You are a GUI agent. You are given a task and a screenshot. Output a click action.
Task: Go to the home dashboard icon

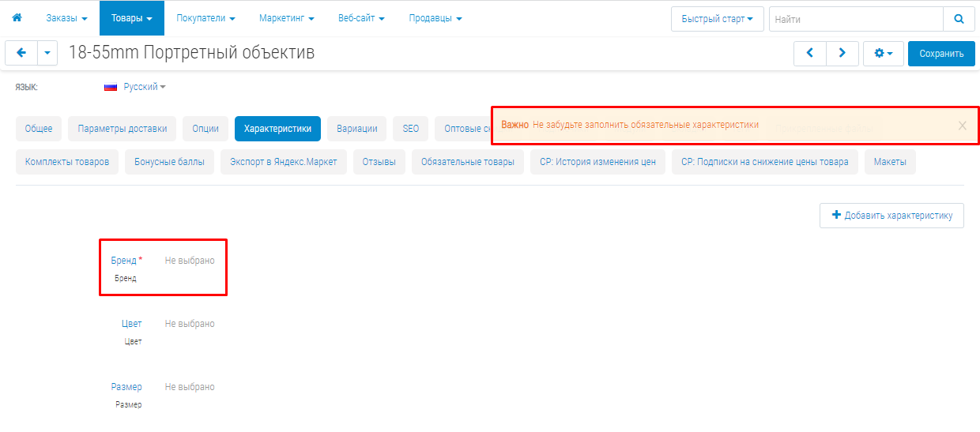[x=17, y=17]
